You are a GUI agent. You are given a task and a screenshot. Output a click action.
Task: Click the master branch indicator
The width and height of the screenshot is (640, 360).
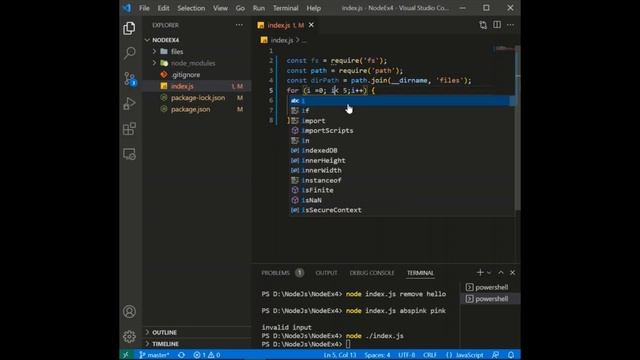coord(154,355)
